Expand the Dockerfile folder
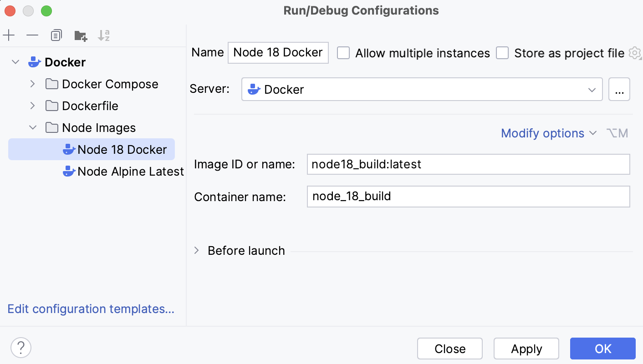Screen dimensions: 643x364 click(32, 106)
